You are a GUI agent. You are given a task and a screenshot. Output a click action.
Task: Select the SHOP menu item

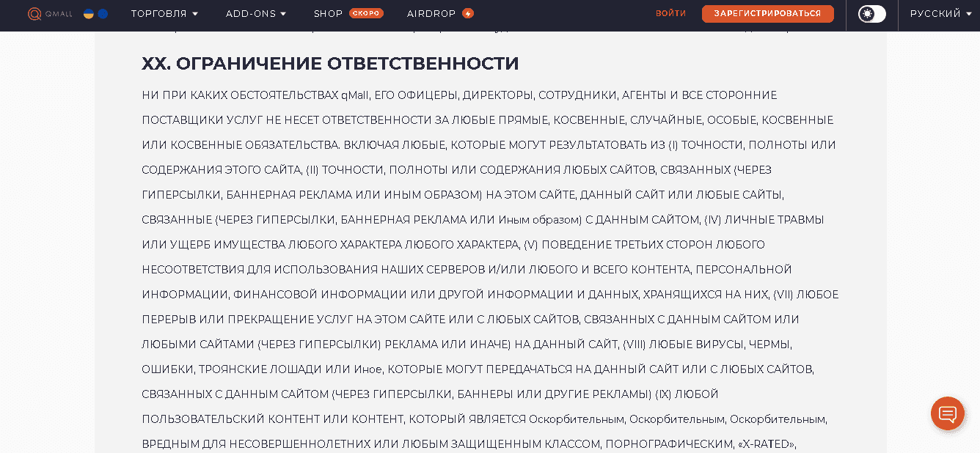328,13
